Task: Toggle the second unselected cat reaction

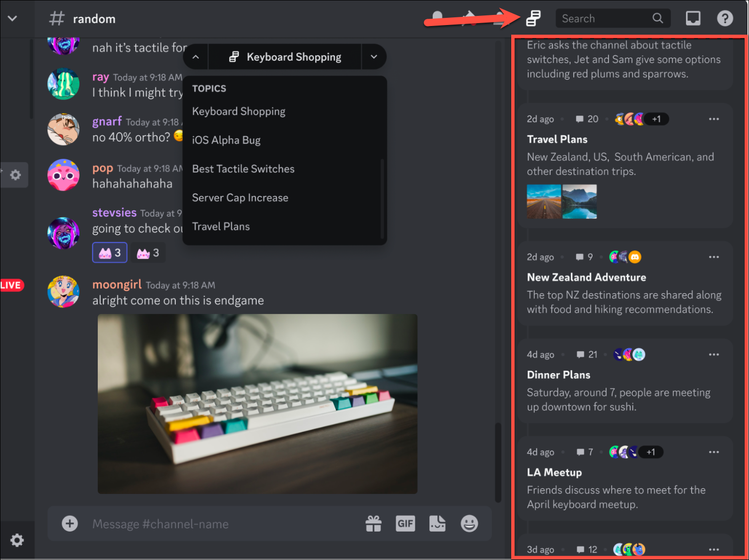Action: tap(148, 253)
